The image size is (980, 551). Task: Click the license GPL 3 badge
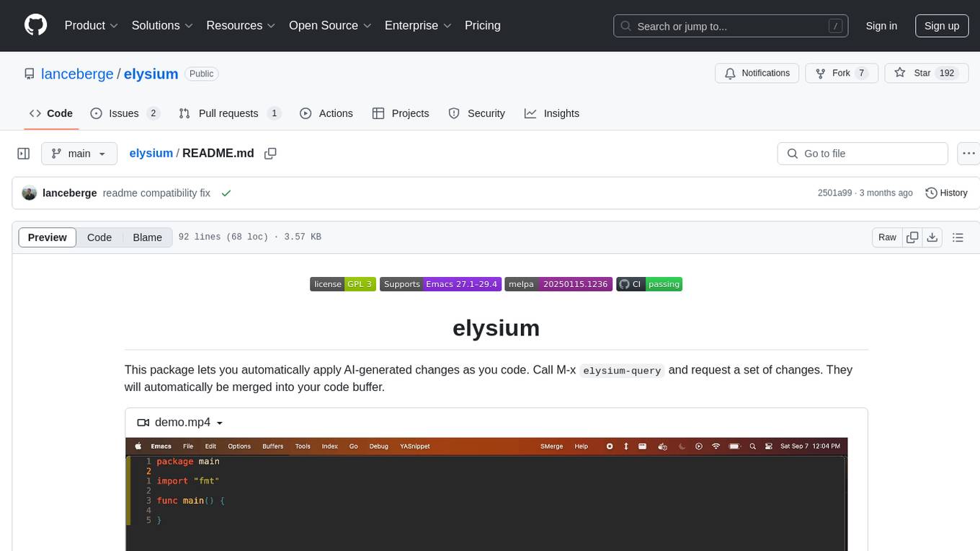[x=343, y=284]
